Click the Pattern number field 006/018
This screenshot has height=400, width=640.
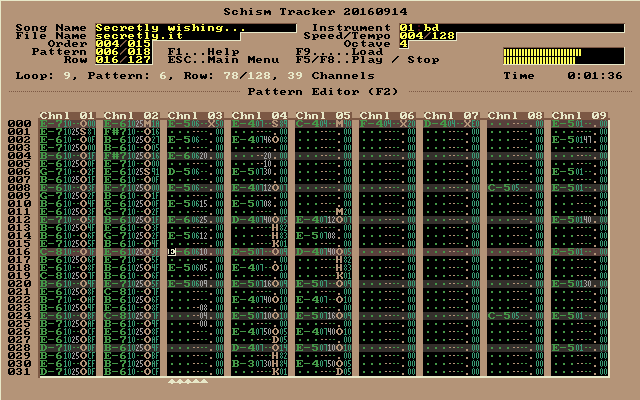click(x=123, y=52)
